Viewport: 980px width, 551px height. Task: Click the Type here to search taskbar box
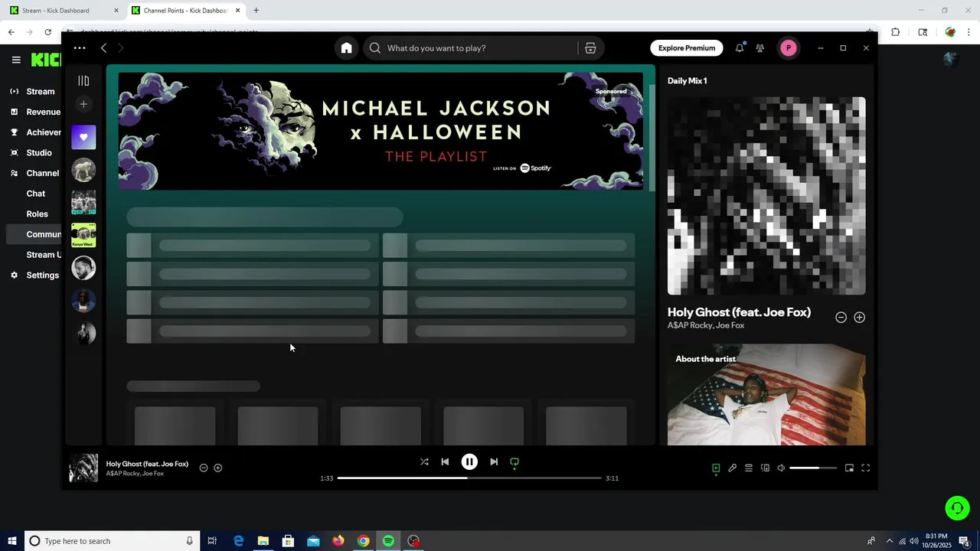(113, 541)
